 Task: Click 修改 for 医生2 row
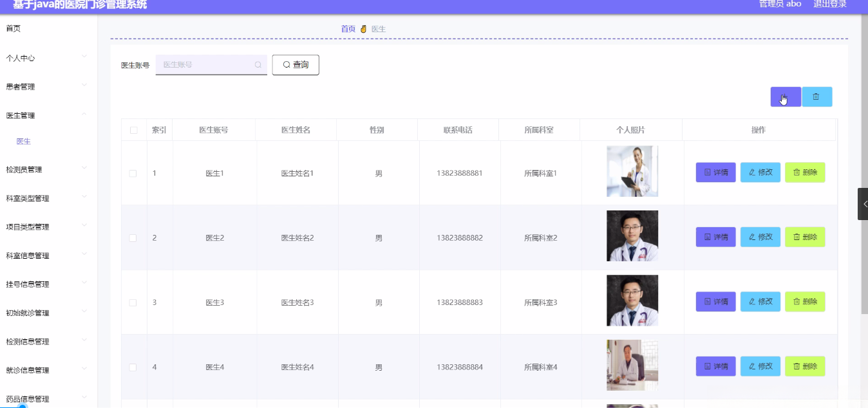(760, 237)
